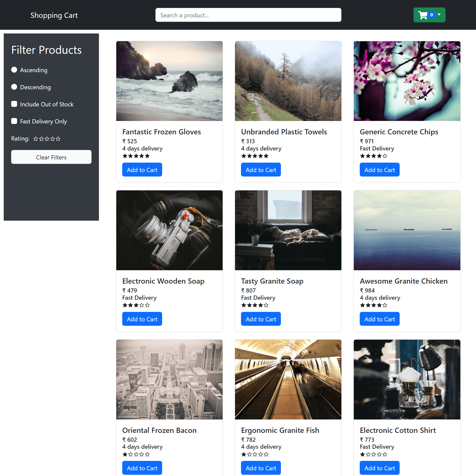
Task: Add Tasty Granite Soap to cart
Action: coord(261,319)
